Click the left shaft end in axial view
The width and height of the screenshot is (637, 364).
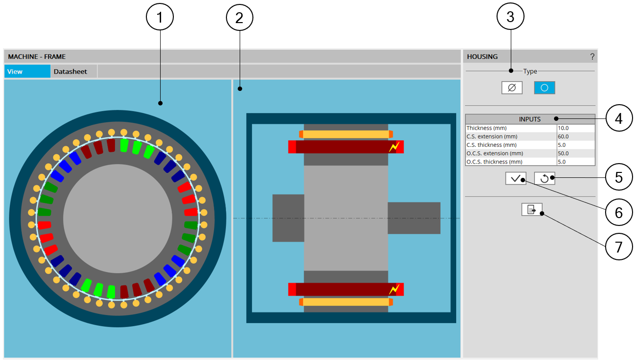pos(288,218)
